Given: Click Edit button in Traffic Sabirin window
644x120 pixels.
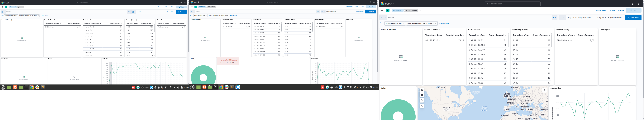Looking at the screenshot, I should (370, 7).
